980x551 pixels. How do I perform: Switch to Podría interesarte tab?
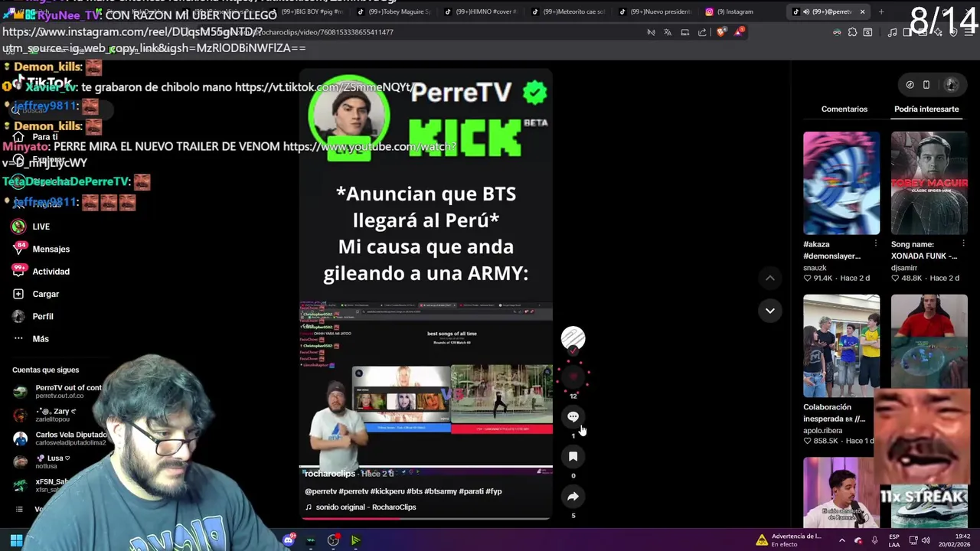tap(926, 109)
